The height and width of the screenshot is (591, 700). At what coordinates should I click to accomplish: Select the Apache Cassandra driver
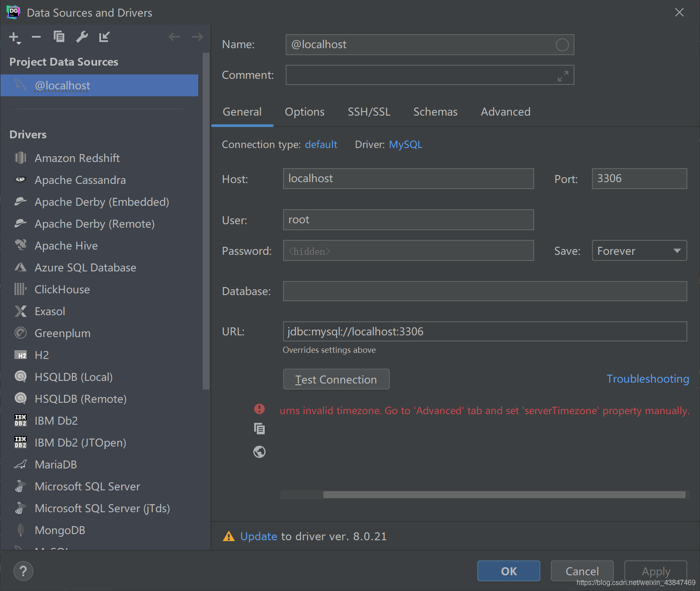99,180
